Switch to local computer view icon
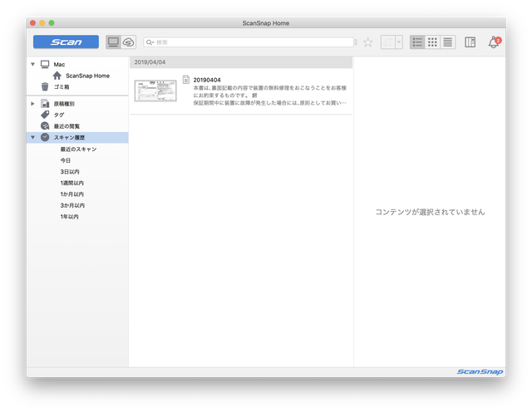The width and height of the screenshot is (532, 412). tap(113, 42)
